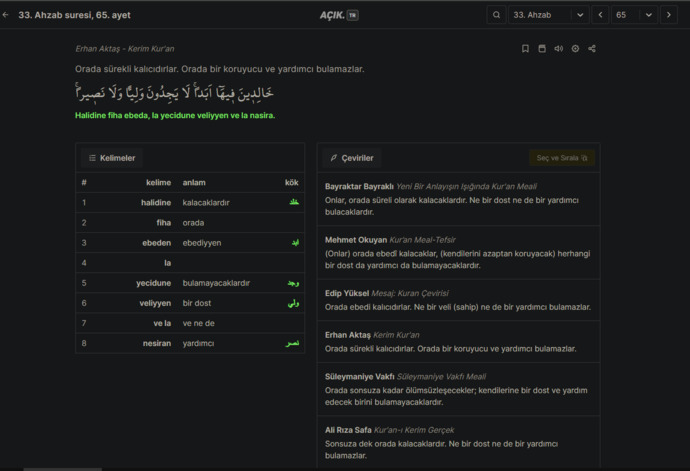
Task: Open Erhan Aktaş translation in Çeviriler list
Action: [x=348, y=335]
